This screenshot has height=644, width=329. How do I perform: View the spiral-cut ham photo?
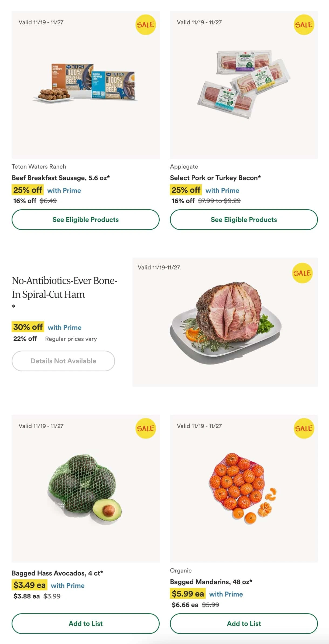coord(225,322)
